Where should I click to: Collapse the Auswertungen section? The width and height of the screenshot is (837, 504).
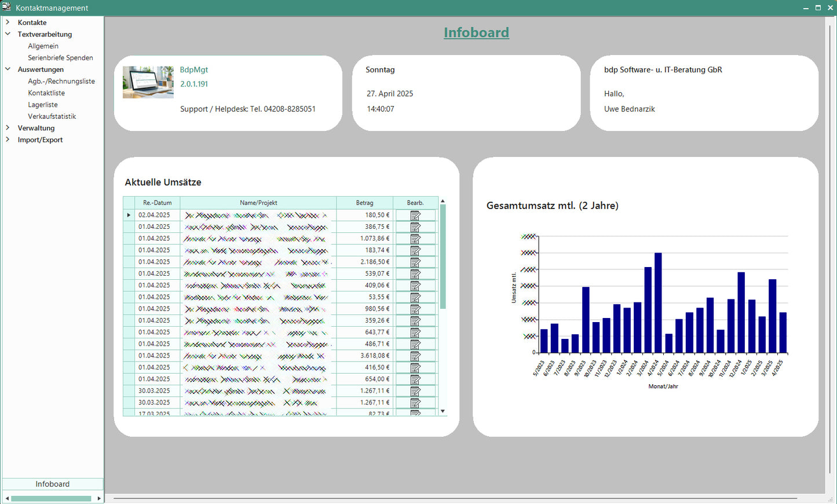tap(8, 70)
